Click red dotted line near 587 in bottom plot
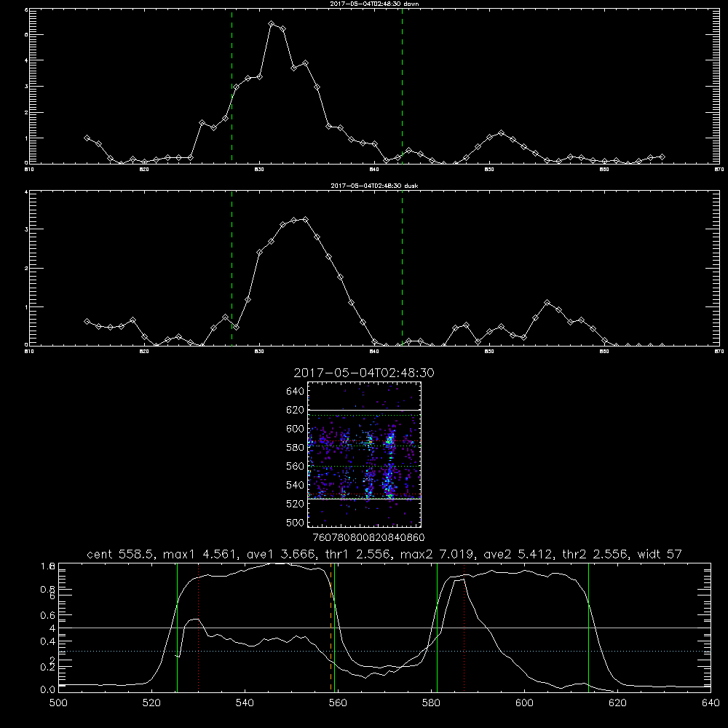This screenshot has width=728, height=728. pyautogui.click(x=464, y=627)
